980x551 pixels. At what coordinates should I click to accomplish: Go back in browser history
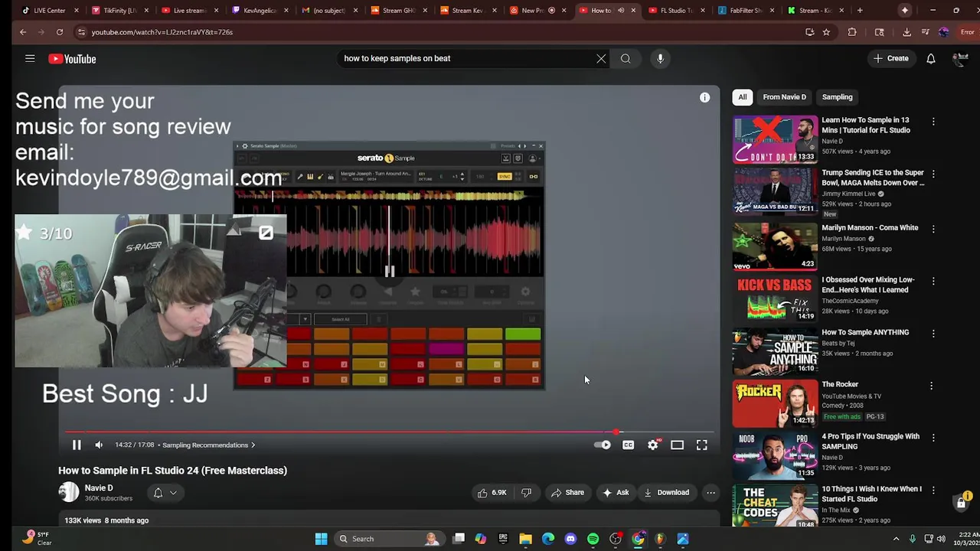[x=22, y=32]
